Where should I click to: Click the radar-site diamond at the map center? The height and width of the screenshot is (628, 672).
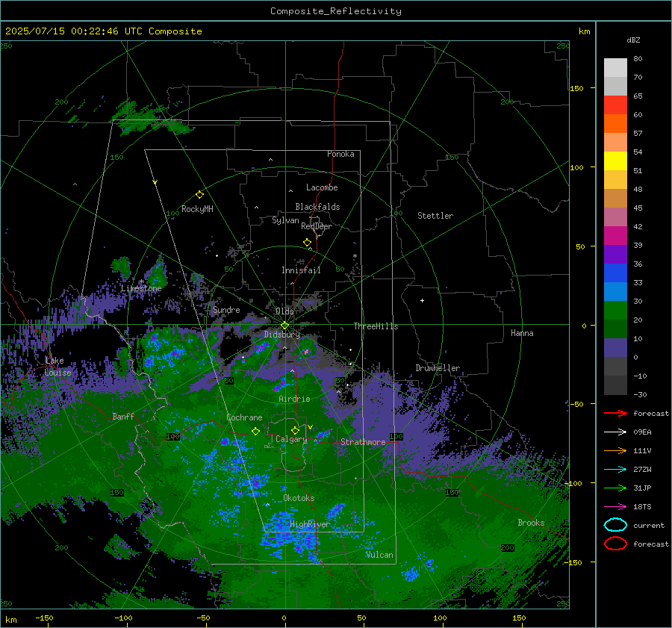[x=284, y=326]
